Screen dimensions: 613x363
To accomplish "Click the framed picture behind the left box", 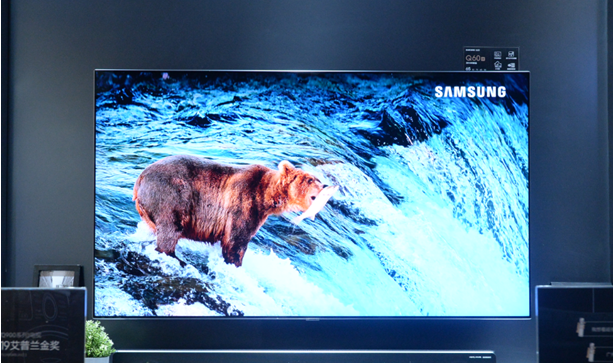I will click(x=58, y=276).
